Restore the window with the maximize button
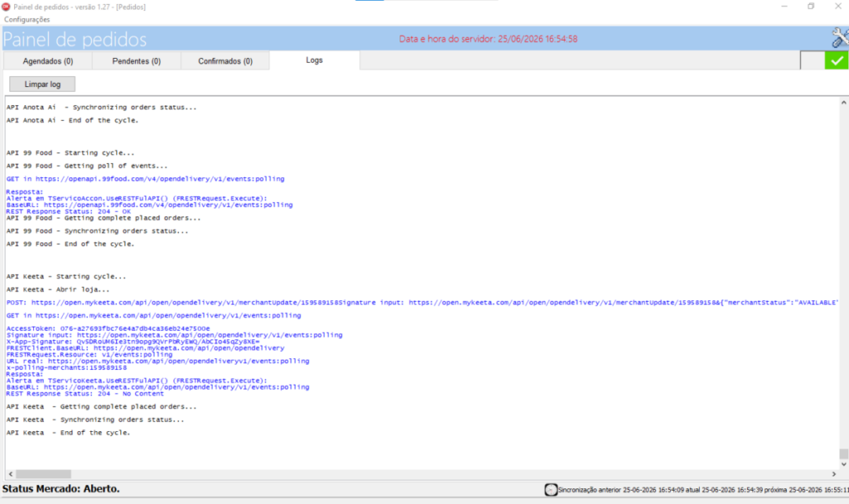This screenshot has width=849, height=504. (811, 7)
